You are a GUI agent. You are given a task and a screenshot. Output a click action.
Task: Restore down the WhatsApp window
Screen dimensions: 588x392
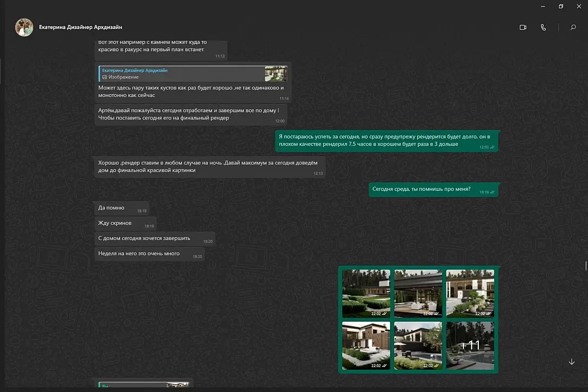561,6
